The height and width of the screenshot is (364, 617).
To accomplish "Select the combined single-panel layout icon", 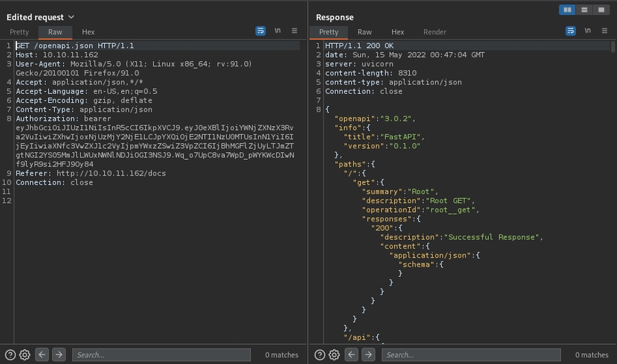I will tap(601, 10).
